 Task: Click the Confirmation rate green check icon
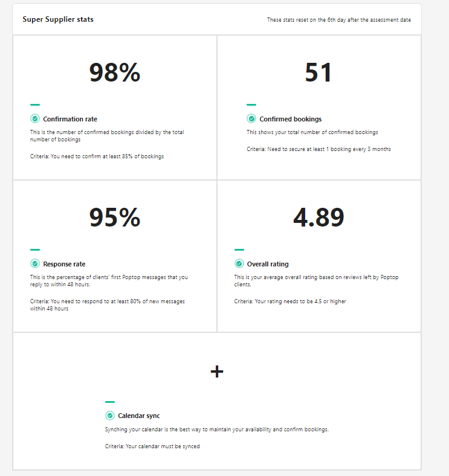(35, 119)
